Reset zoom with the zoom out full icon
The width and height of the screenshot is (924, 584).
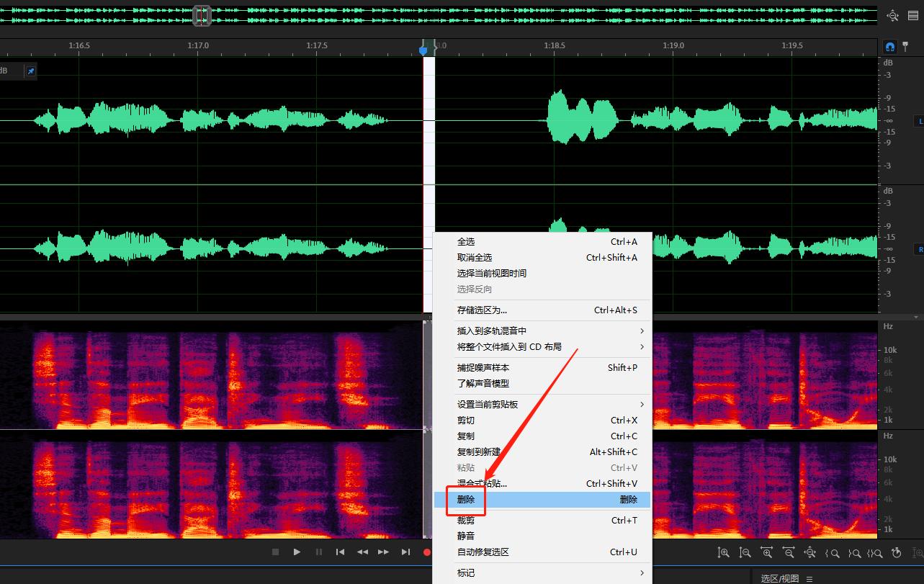[810, 552]
